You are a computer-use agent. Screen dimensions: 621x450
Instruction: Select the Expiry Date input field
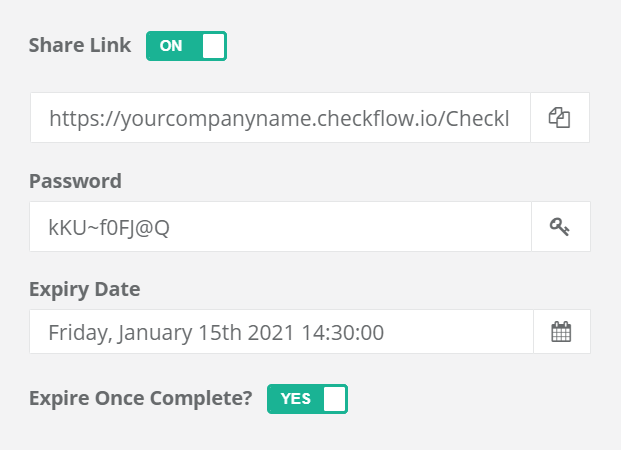281,332
